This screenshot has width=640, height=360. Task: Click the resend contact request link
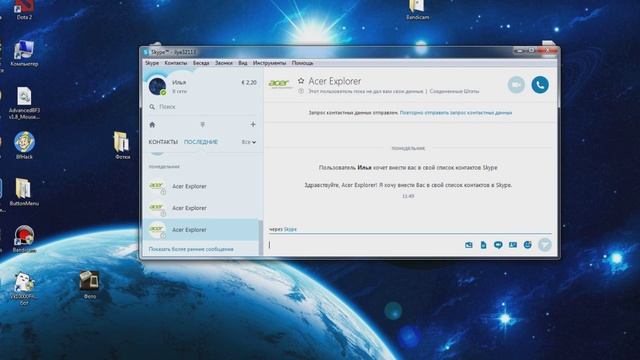[x=456, y=113]
